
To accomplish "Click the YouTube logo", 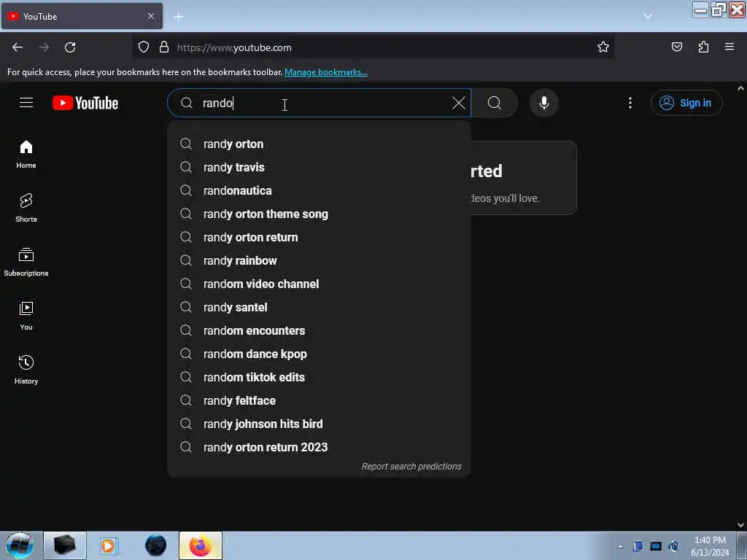I will tap(85, 103).
